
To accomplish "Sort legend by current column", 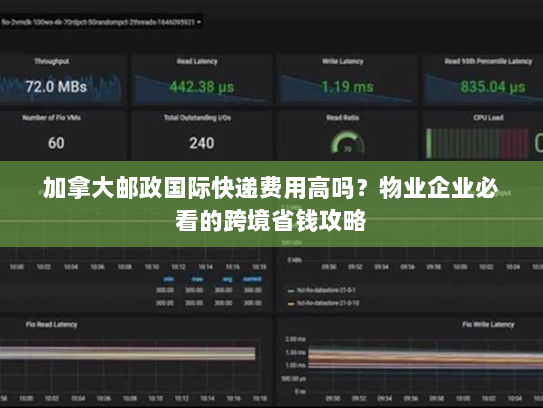I will (x=252, y=279).
